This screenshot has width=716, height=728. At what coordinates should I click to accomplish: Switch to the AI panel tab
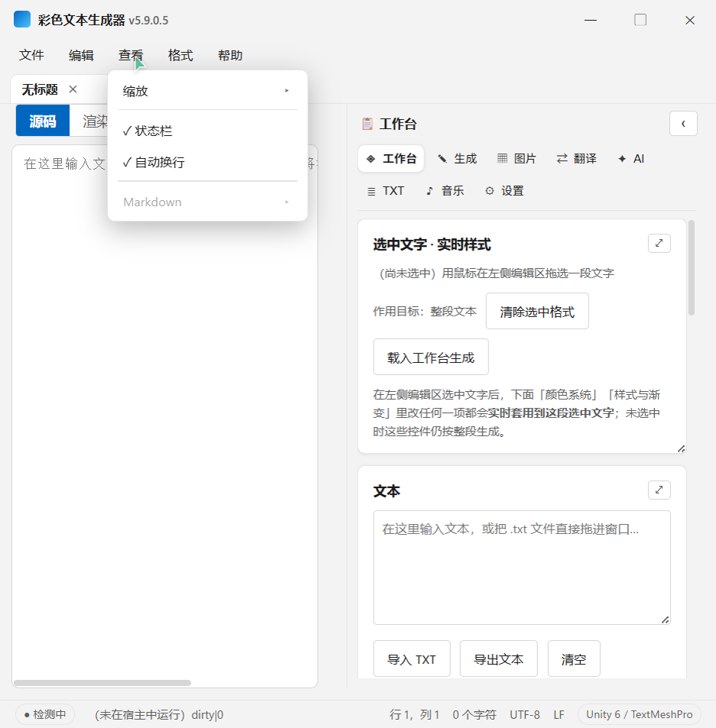(631, 159)
